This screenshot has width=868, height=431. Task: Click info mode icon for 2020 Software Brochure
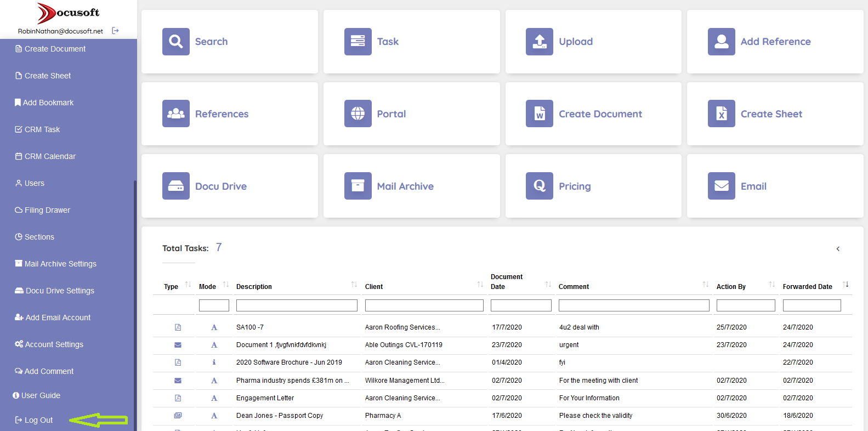(214, 362)
